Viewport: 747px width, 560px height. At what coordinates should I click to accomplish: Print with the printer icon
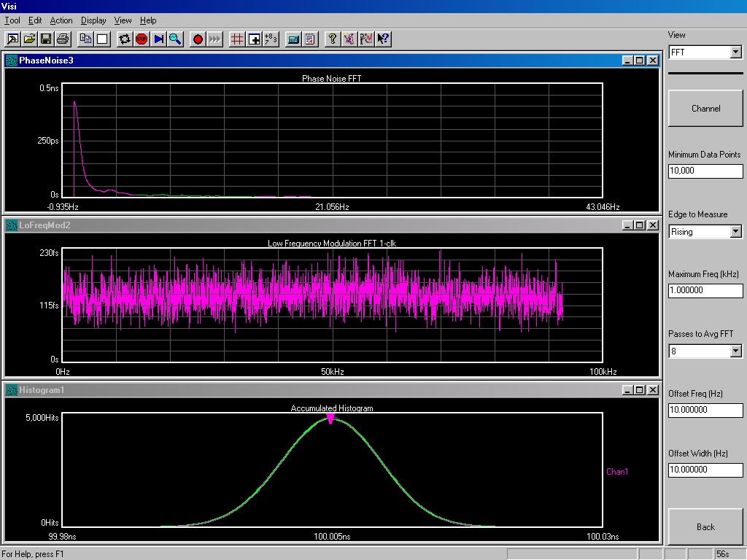pos(63,39)
